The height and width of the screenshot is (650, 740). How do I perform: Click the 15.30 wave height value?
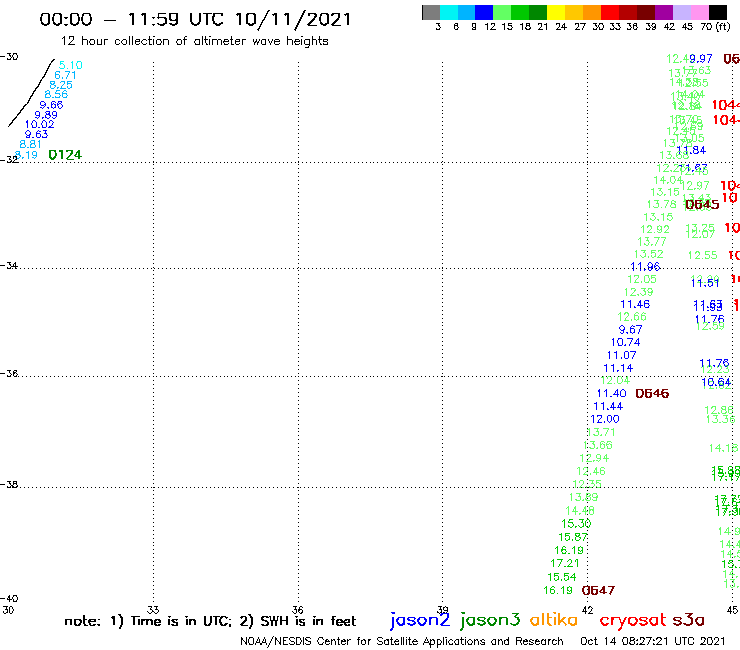(x=576, y=524)
